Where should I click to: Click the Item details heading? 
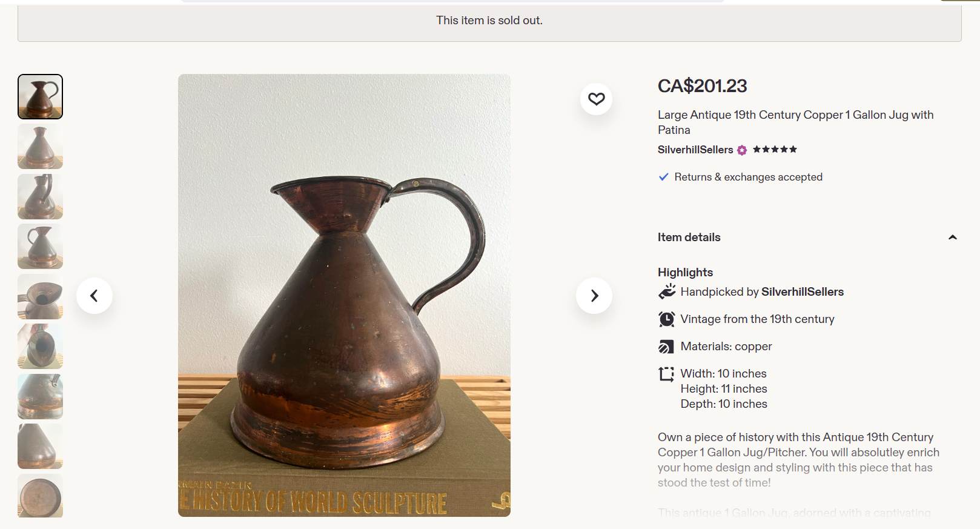click(x=689, y=238)
